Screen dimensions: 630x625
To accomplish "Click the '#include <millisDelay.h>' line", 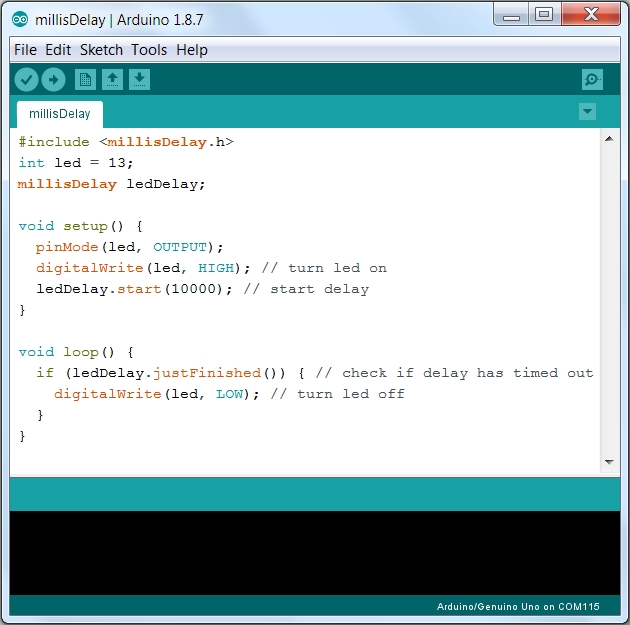I will (x=126, y=142).
